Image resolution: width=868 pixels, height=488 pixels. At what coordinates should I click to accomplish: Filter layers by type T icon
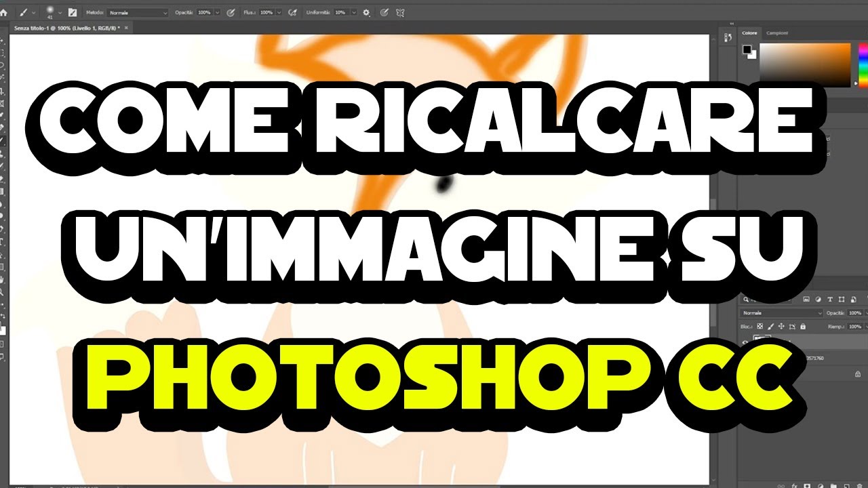tap(830, 299)
